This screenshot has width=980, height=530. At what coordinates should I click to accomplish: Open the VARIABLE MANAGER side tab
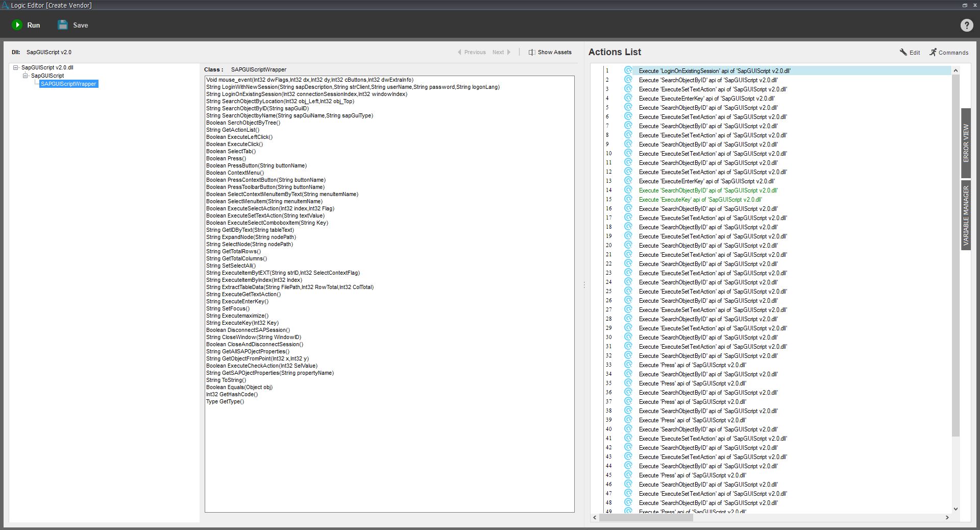(966, 215)
